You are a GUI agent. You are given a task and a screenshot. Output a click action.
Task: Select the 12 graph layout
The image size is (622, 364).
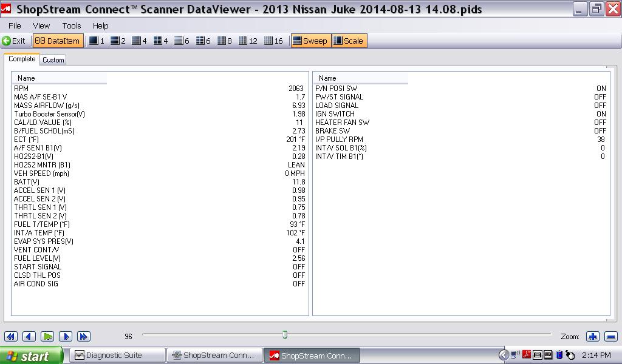click(x=248, y=41)
